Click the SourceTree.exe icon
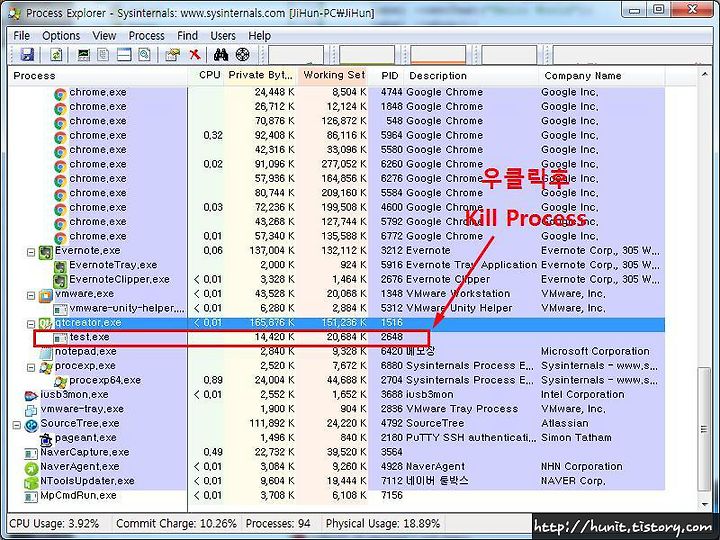The width and height of the screenshot is (720, 540). pyautogui.click(x=31, y=425)
